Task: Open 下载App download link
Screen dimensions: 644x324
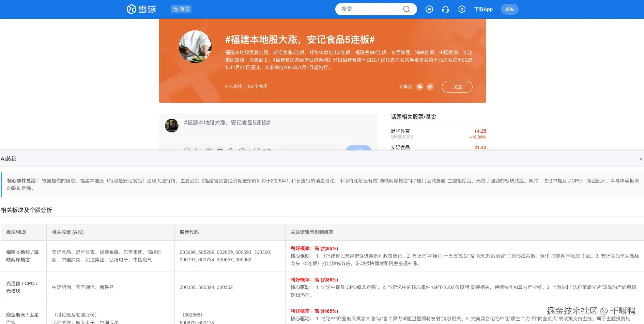Action: 483,9
